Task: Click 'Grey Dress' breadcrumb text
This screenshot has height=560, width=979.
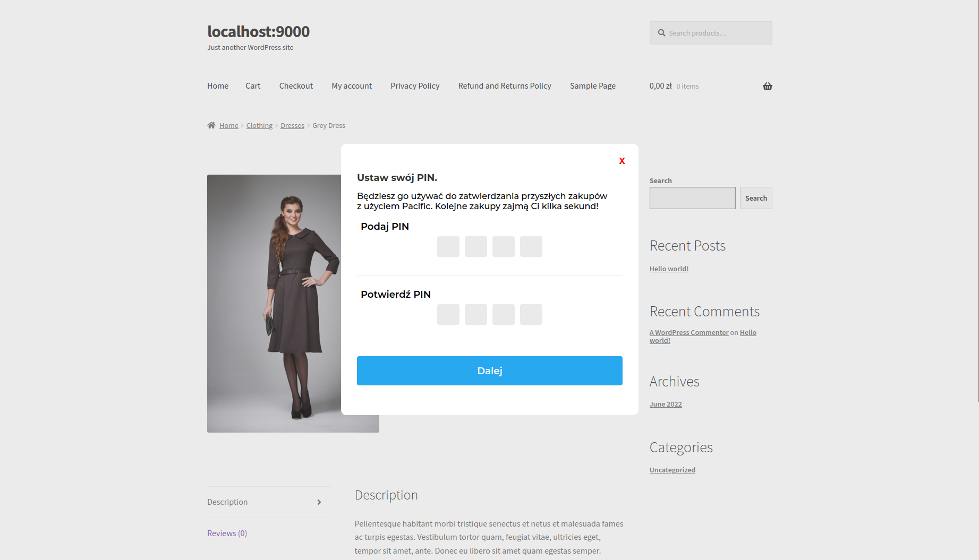Action: pyautogui.click(x=329, y=126)
